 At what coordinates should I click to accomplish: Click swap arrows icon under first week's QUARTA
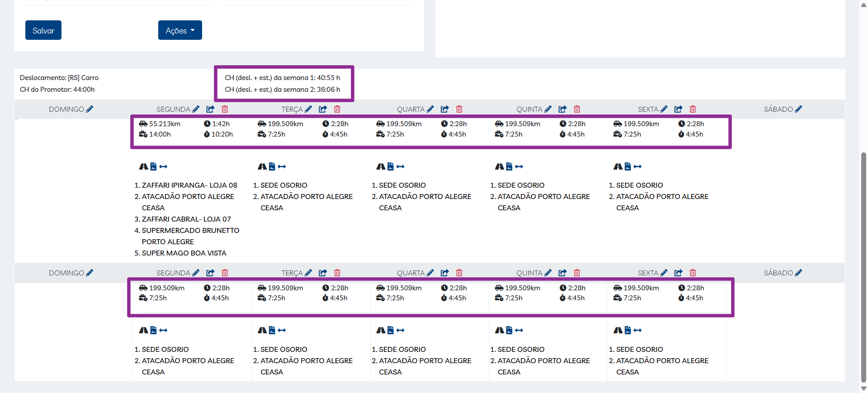pos(400,166)
